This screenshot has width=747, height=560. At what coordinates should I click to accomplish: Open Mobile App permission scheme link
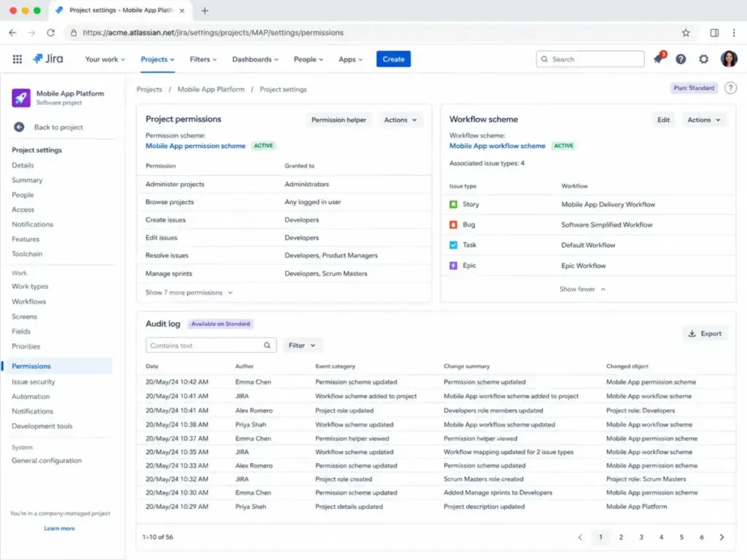pos(196,146)
